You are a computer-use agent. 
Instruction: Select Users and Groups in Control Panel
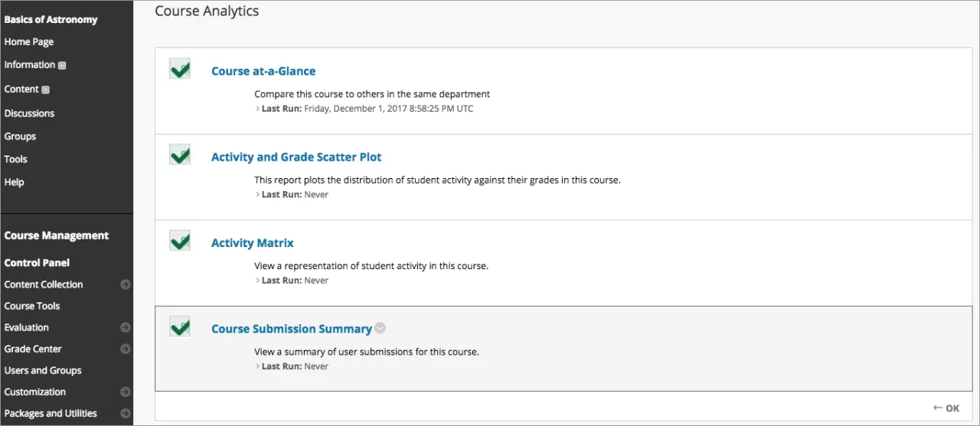pos(43,370)
